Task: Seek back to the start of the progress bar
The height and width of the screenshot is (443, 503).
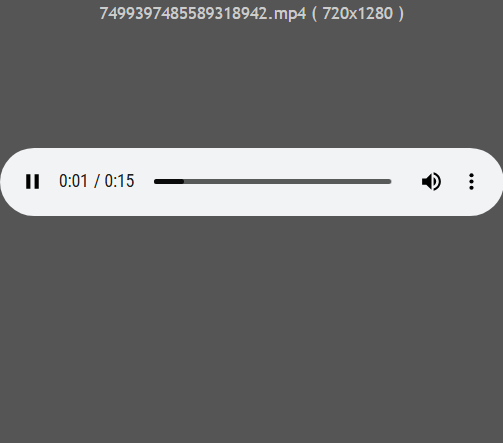Action: (155, 182)
